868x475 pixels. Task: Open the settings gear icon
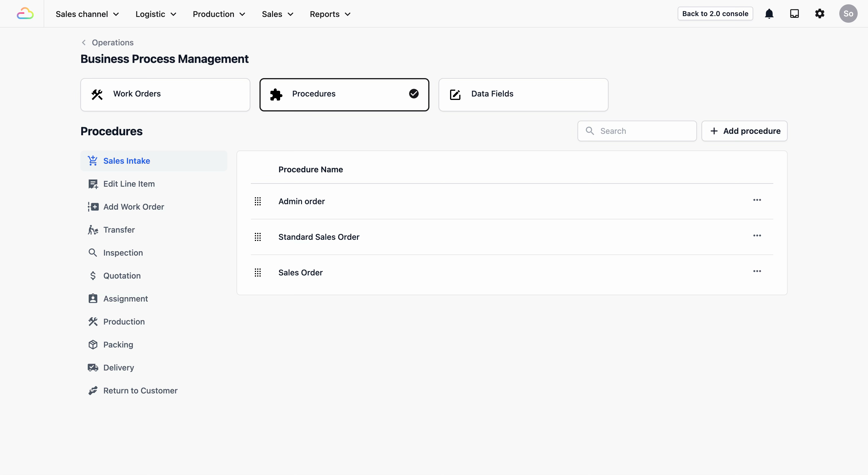(819, 14)
